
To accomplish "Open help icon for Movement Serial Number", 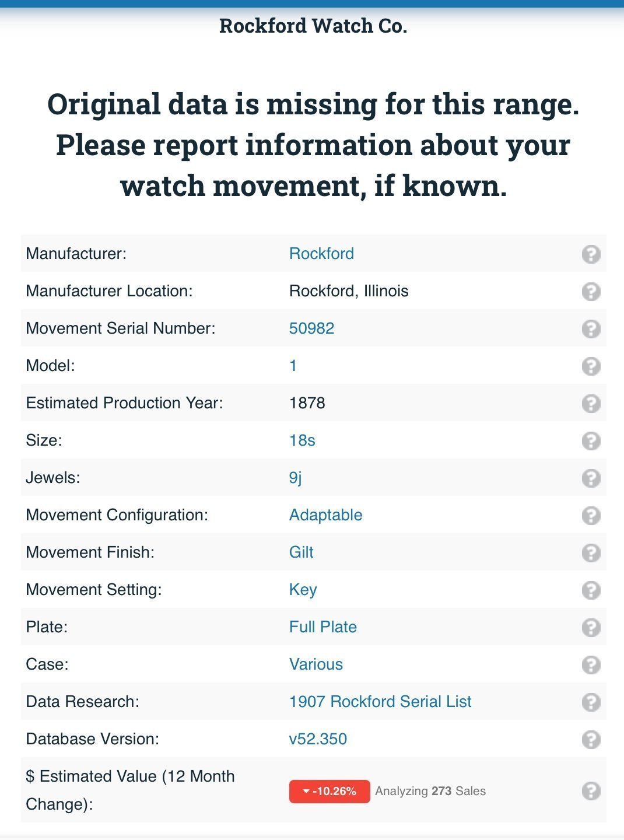I will pyautogui.click(x=591, y=329).
